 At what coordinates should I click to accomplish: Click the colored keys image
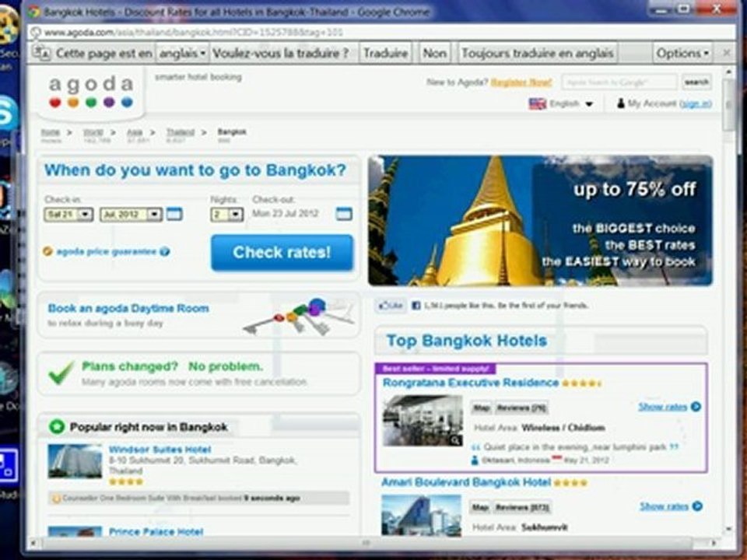(299, 317)
